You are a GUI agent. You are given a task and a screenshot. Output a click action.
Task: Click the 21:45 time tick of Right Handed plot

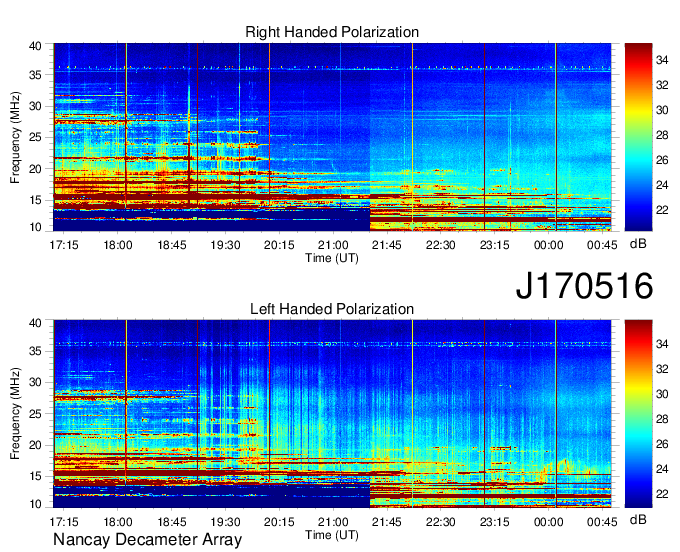pyautogui.click(x=387, y=245)
